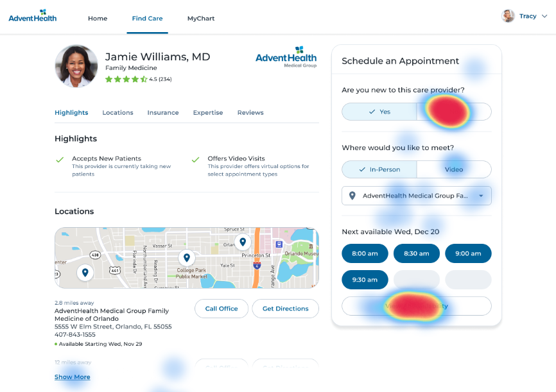The image size is (556, 392).
Task: Click the dropdown arrow of location selector
Action: click(x=481, y=196)
